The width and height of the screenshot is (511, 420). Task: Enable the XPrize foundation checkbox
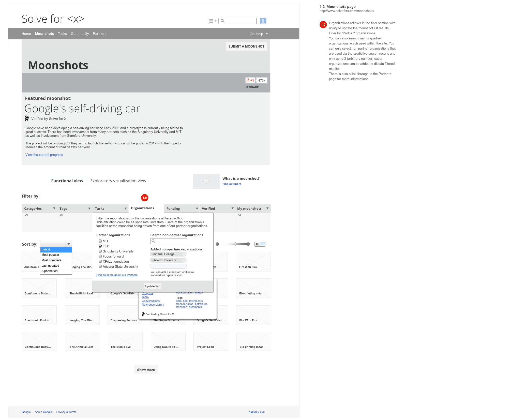tap(100, 261)
